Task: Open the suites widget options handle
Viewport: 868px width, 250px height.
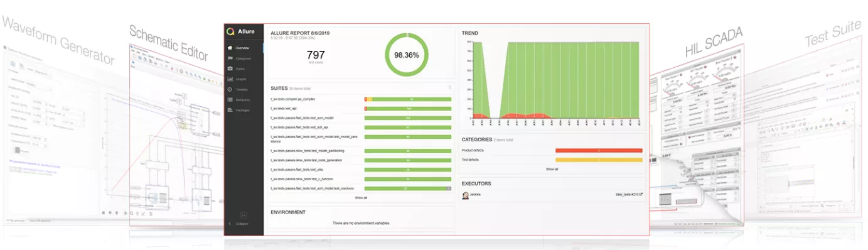Action: pyautogui.click(x=450, y=88)
